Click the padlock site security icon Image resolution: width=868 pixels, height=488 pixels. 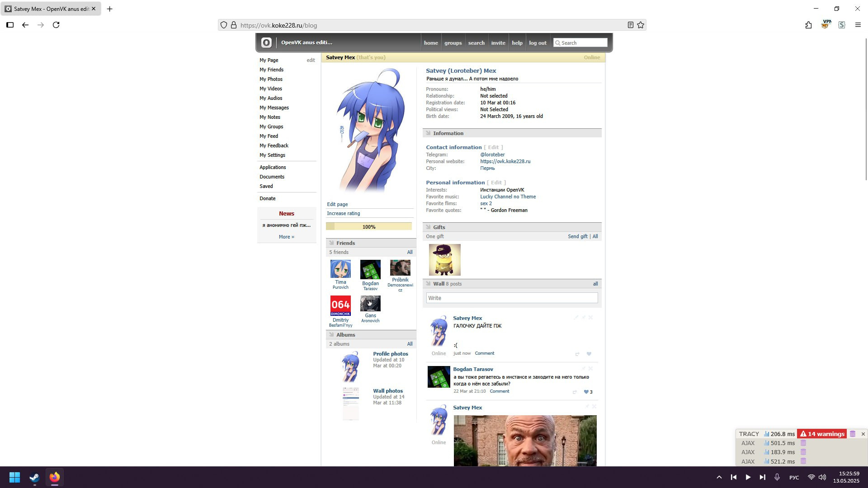(x=234, y=25)
